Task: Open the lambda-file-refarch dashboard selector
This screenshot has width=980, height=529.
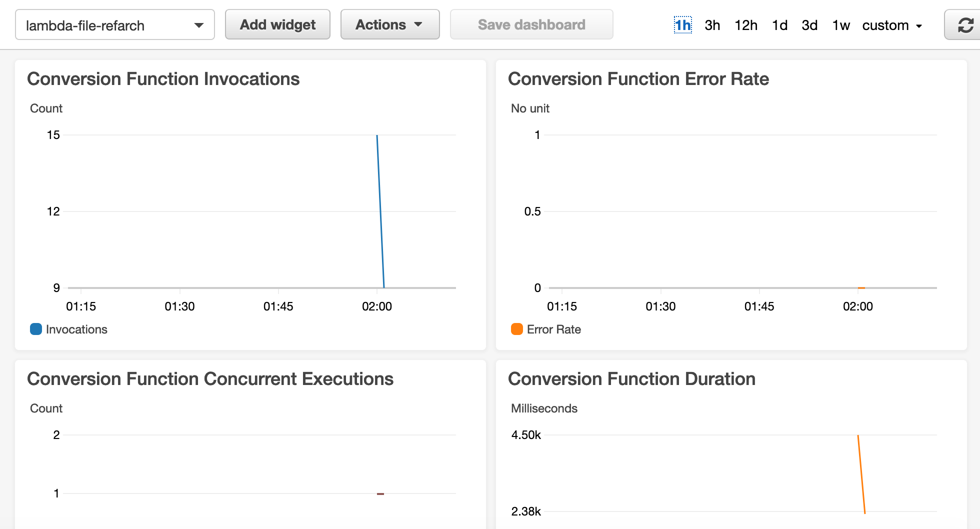Action: [x=114, y=24]
